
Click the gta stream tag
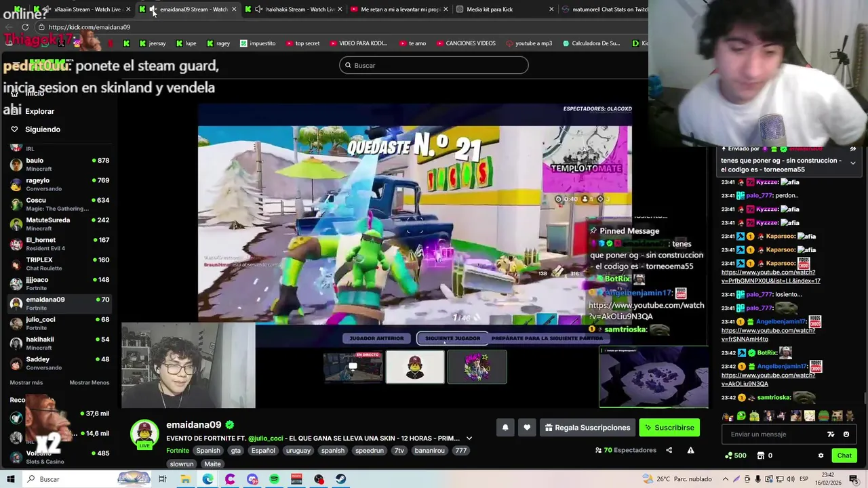coord(235,451)
